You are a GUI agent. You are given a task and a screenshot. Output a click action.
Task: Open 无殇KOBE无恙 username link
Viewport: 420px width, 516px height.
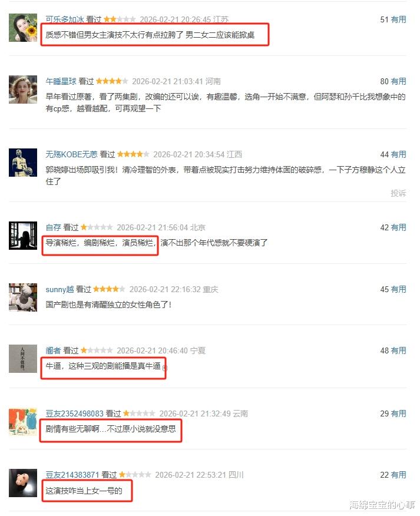coord(71,154)
